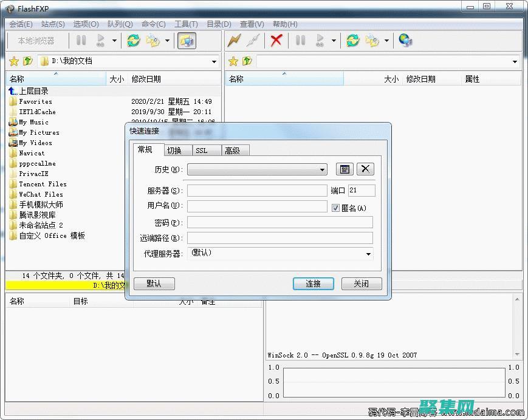Image resolution: width=528 pixels, height=420 pixels.
Task: Click the 默认 defaults button
Action: tap(154, 283)
